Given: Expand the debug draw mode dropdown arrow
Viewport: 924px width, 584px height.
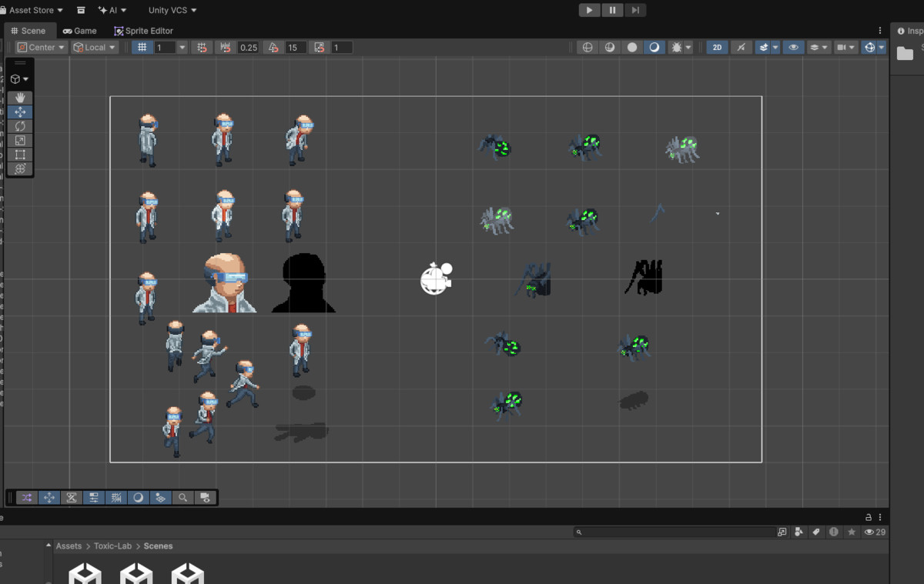Looking at the screenshot, I should tap(688, 47).
